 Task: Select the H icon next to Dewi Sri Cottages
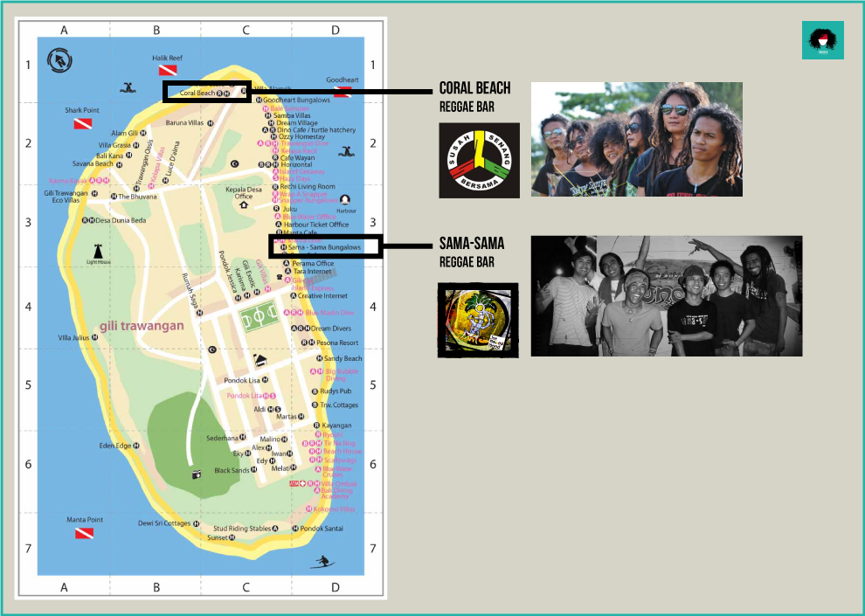(197, 524)
